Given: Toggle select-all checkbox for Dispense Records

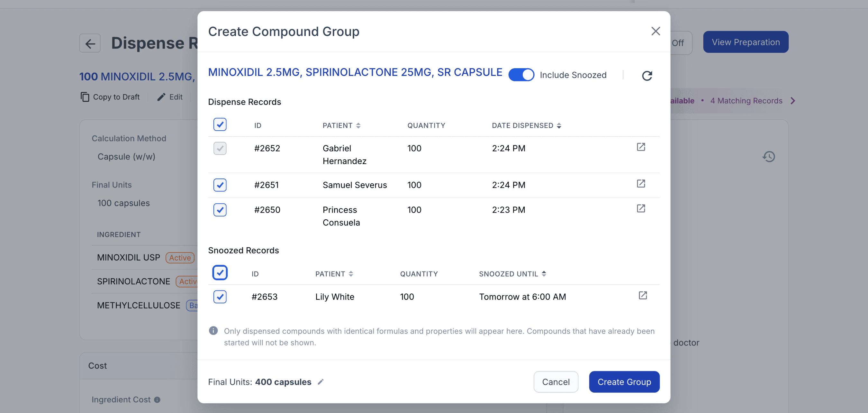Looking at the screenshot, I should pyautogui.click(x=220, y=124).
